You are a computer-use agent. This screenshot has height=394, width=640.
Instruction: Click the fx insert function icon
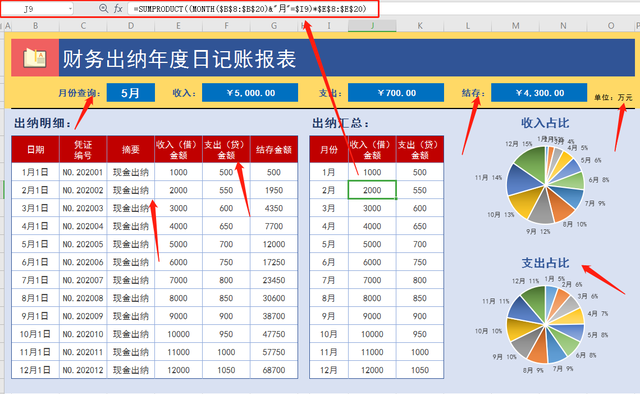[x=118, y=9]
